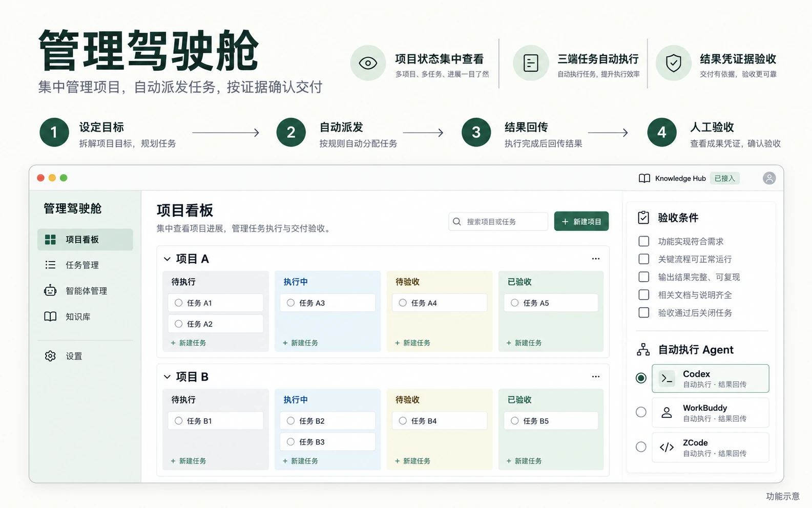Go to 知识库 in sidebar
The height and width of the screenshot is (508, 812).
(x=85, y=316)
